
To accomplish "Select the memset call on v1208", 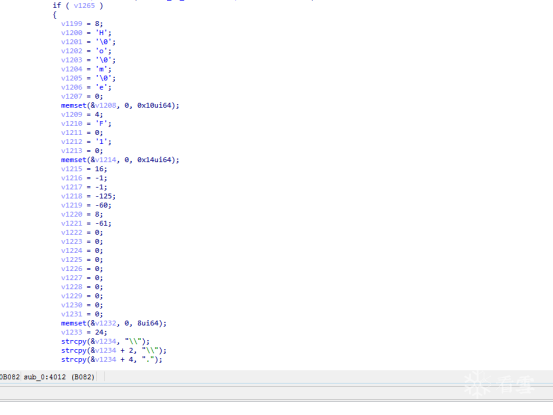I will (120, 105).
